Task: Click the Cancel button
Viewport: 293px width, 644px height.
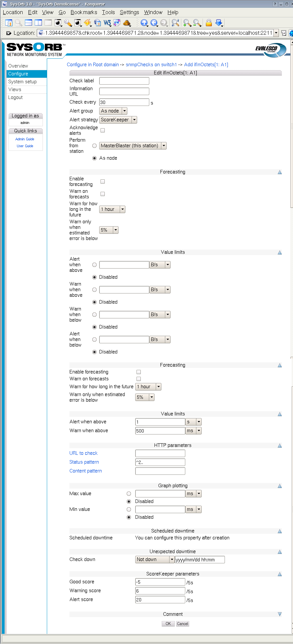Action: pyautogui.click(x=182, y=624)
